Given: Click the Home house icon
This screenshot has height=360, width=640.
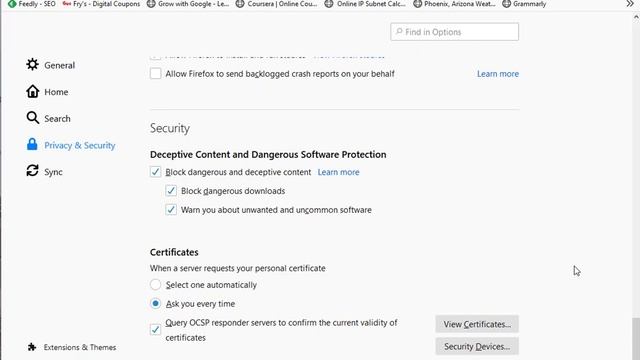Looking at the screenshot, I should (33, 91).
